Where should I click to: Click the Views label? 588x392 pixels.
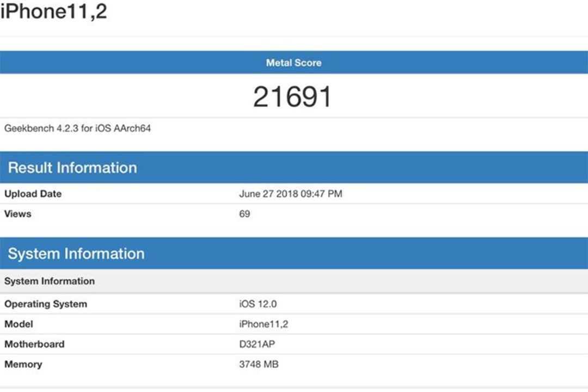(17, 214)
